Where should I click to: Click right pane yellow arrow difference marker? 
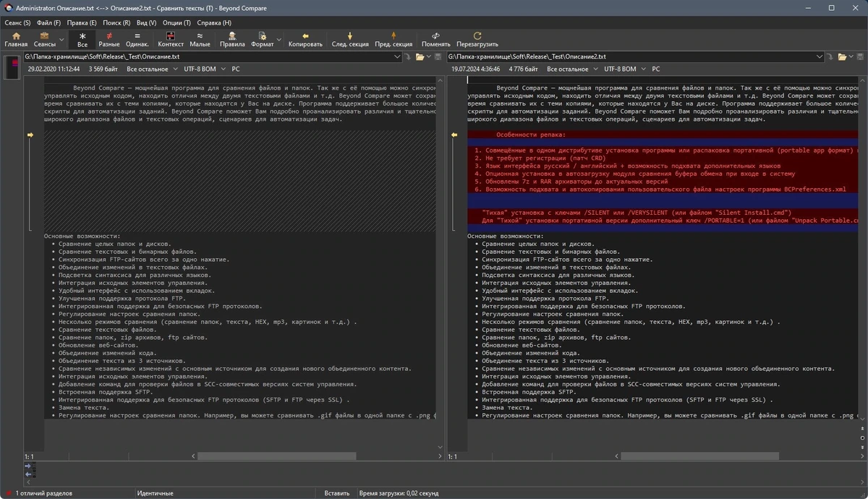click(x=454, y=135)
